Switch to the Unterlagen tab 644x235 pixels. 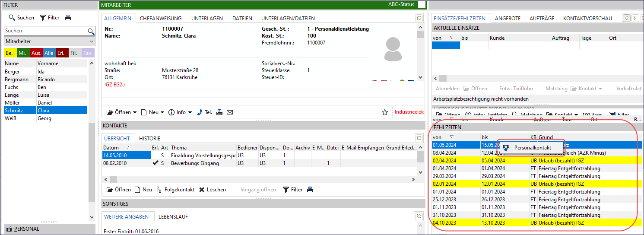click(207, 19)
